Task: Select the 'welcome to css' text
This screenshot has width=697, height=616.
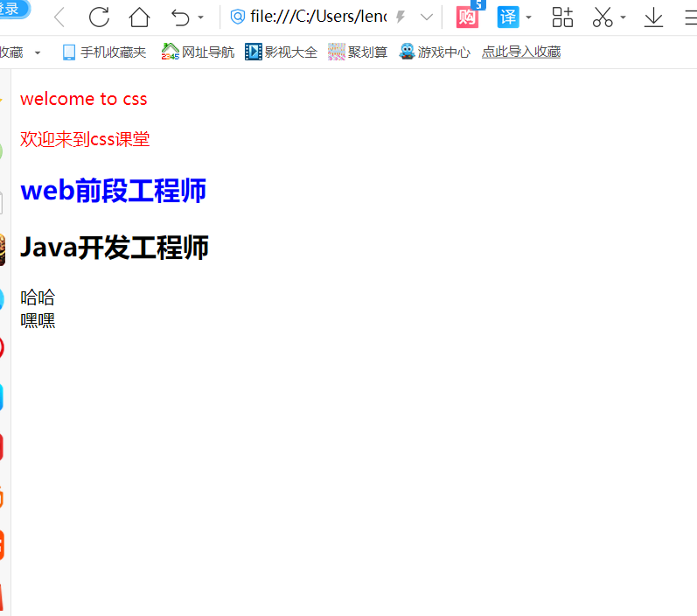Action: tap(84, 99)
